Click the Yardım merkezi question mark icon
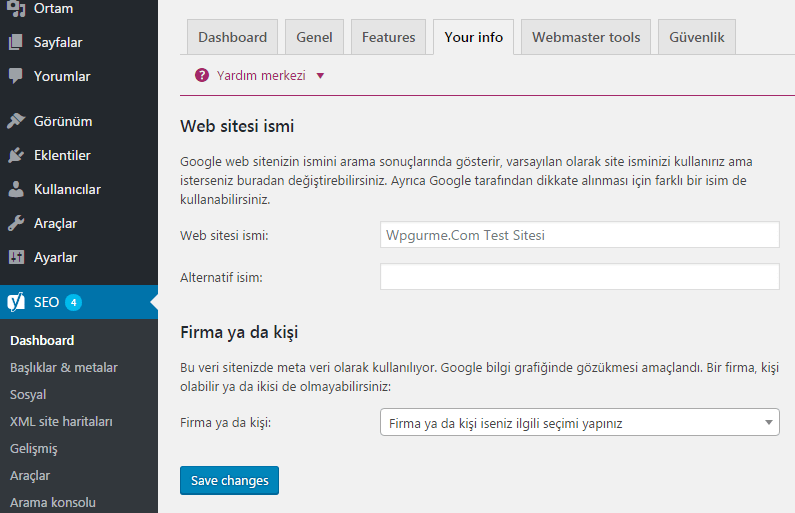 (202, 76)
